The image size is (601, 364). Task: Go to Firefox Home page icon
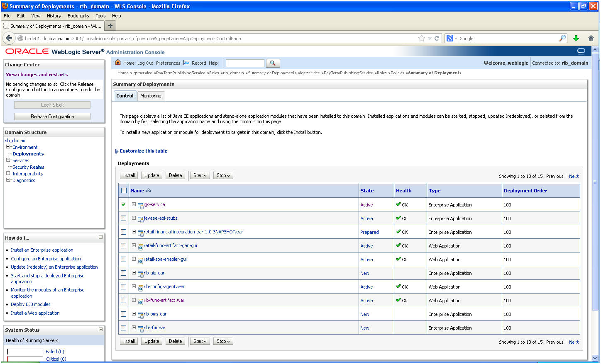pyautogui.click(x=591, y=38)
